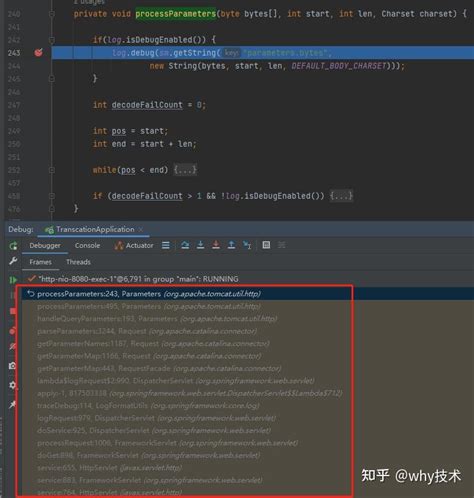Viewport: 474px width, 498px height.
Task: Select the Frames sub-tab
Action: click(40, 262)
